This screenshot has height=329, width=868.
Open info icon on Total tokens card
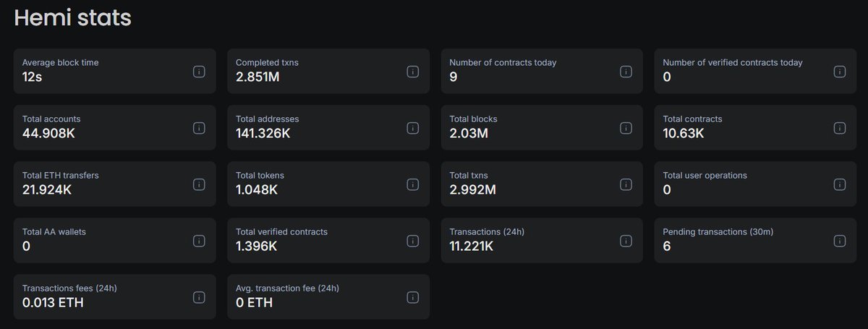pos(412,184)
